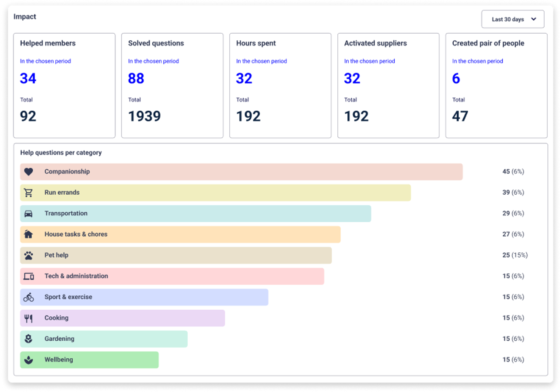Open the Last 30 days dropdown
The width and height of the screenshot is (560, 392).
coord(513,19)
